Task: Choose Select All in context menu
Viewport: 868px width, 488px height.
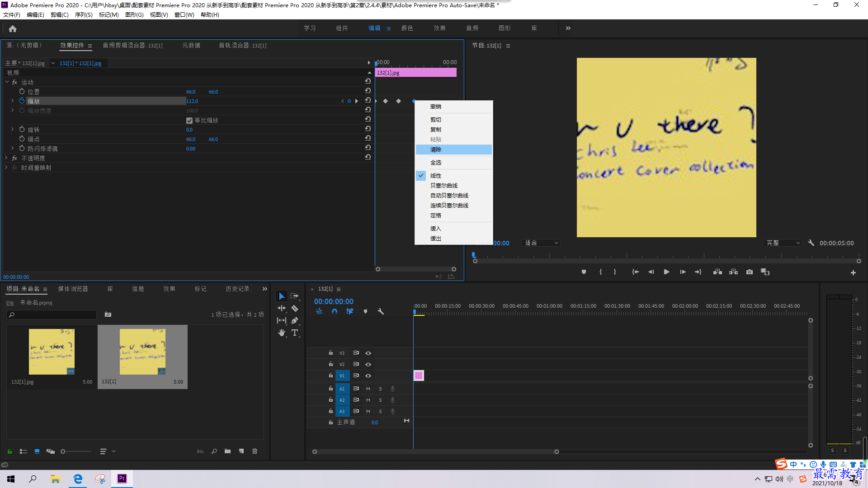Action: coord(453,163)
